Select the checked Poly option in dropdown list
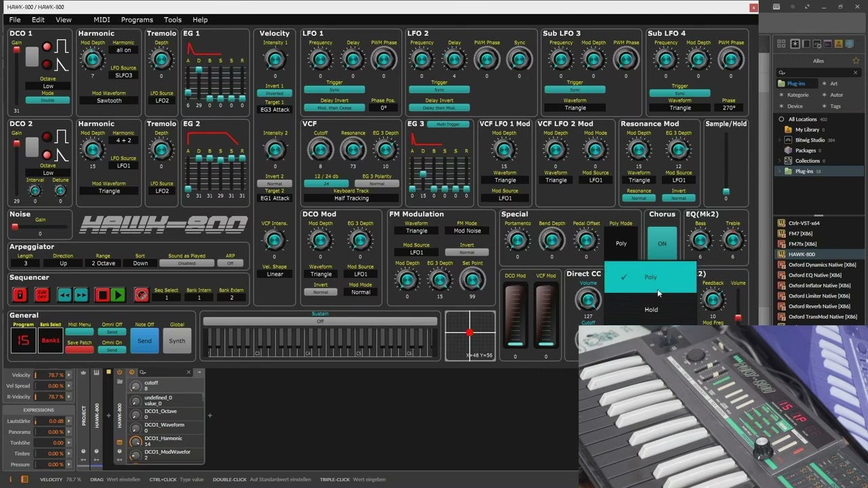868x488 pixels. click(x=650, y=277)
